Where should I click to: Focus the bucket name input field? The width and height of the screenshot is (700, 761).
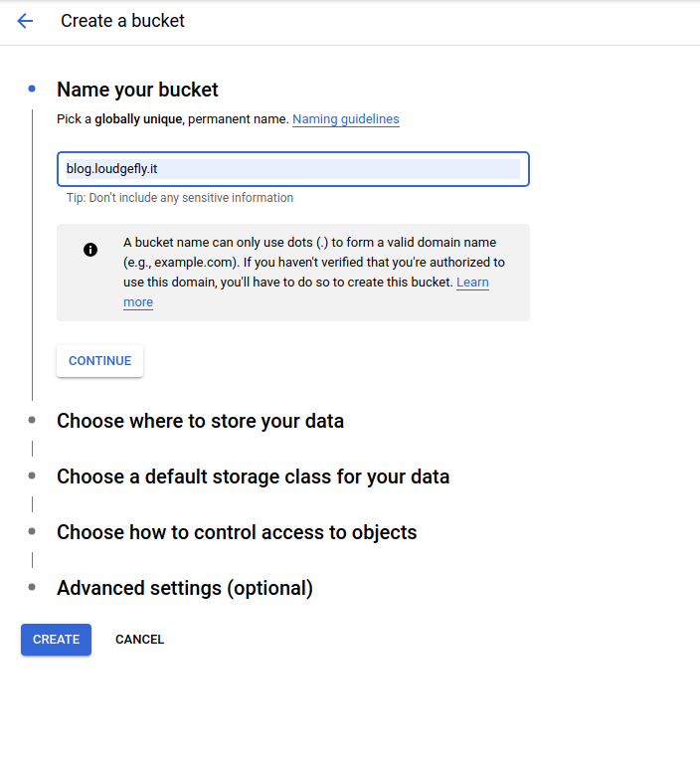[292, 169]
